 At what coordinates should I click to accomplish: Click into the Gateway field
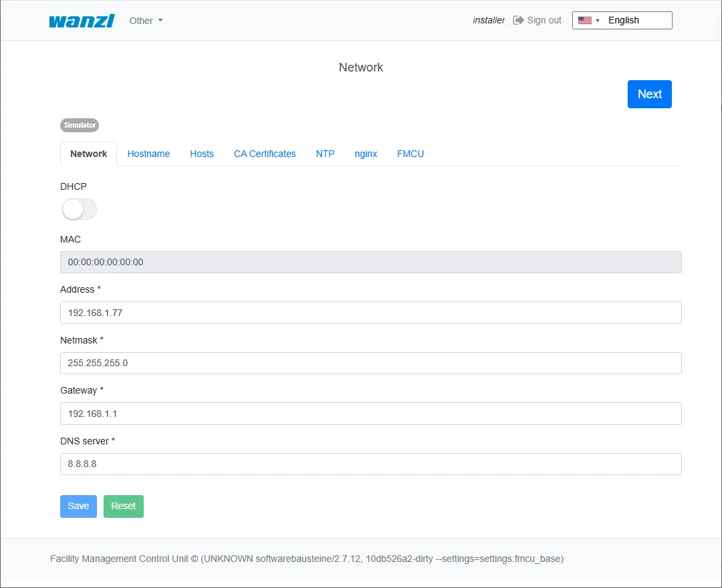point(370,414)
